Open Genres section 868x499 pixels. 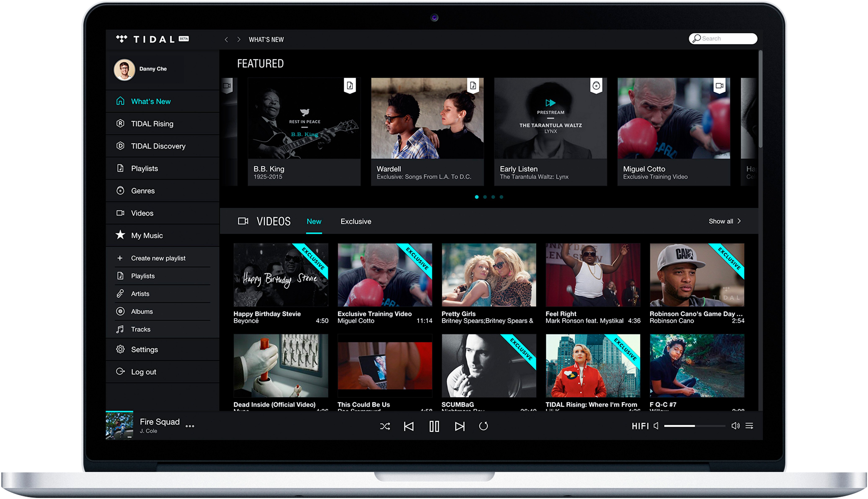point(163,190)
